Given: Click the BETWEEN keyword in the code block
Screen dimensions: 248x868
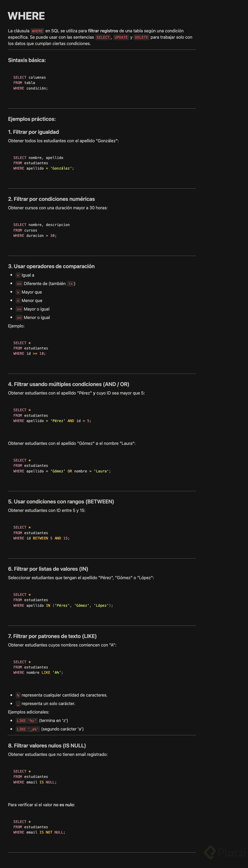Looking at the screenshot, I should pyautogui.click(x=41, y=538).
